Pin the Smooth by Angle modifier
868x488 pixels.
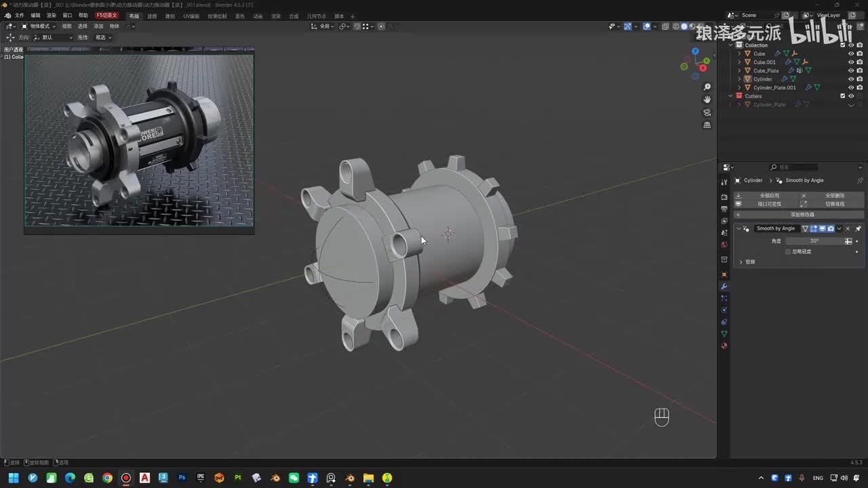[858, 228]
